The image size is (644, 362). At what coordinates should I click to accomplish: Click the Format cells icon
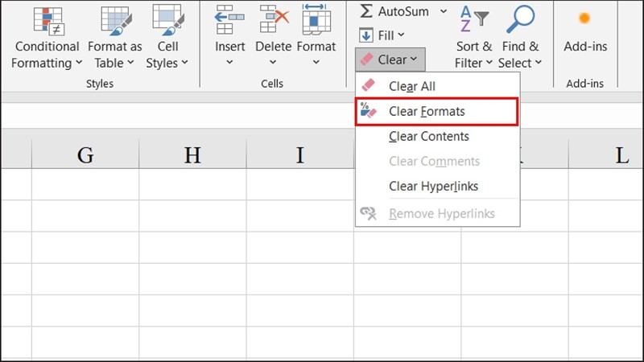pos(316,19)
